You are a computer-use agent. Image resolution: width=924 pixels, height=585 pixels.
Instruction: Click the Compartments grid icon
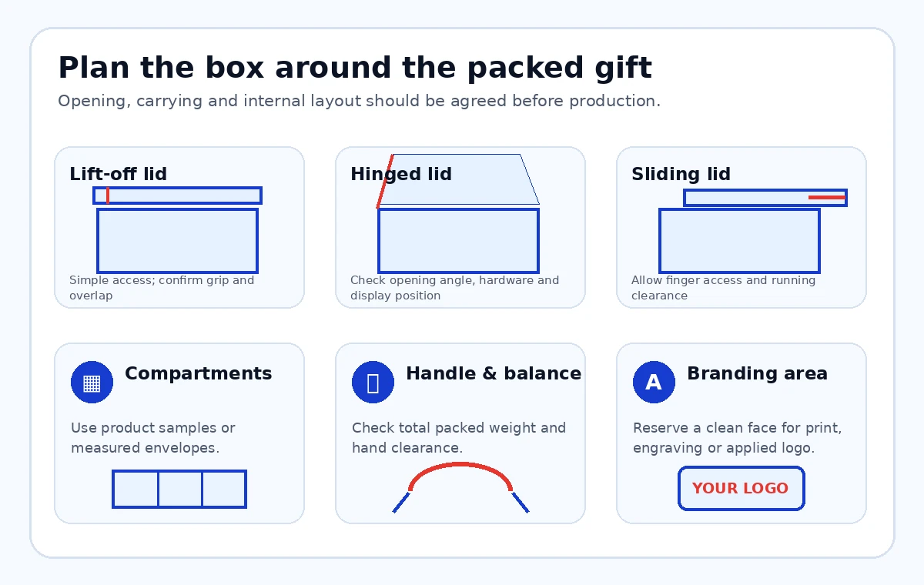tap(92, 382)
